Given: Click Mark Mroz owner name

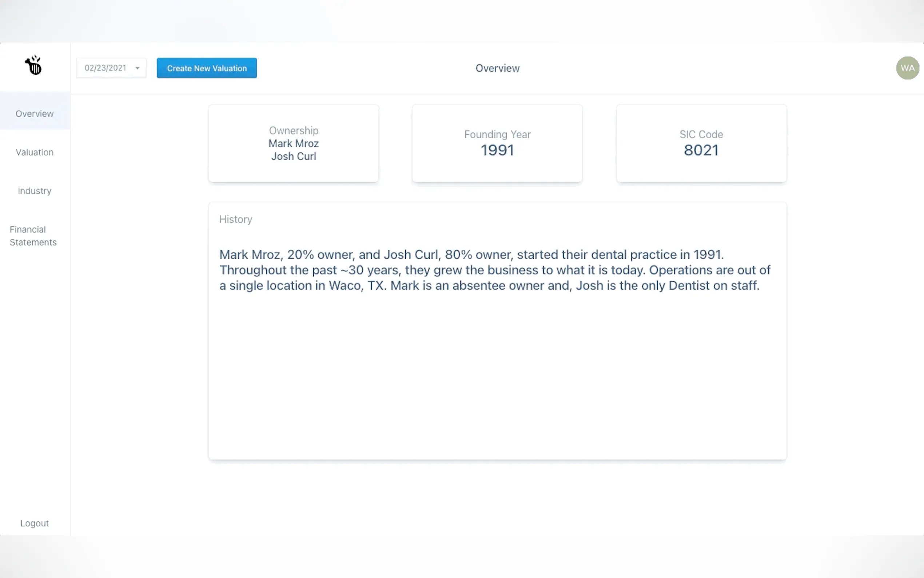Looking at the screenshot, I should point(293,143).
